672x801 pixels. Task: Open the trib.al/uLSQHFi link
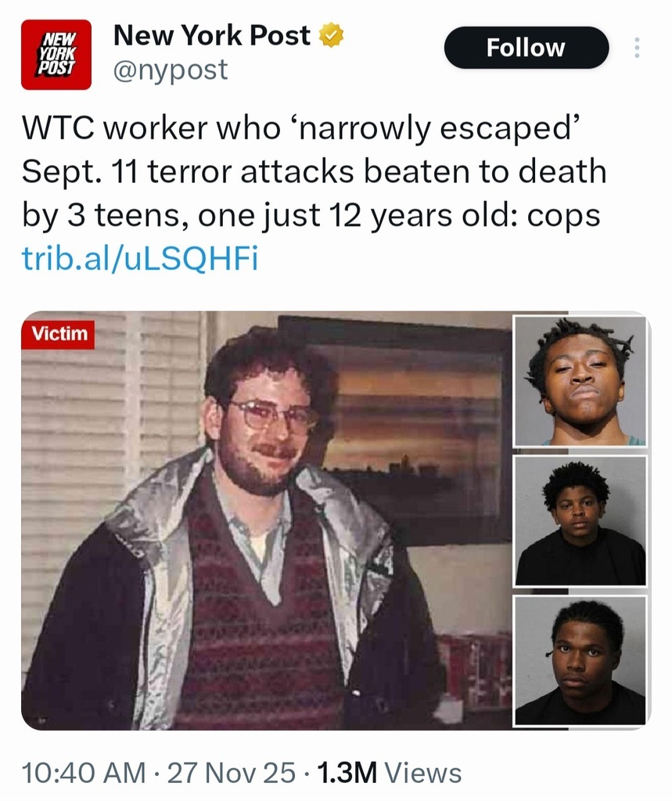coord(140,258)
